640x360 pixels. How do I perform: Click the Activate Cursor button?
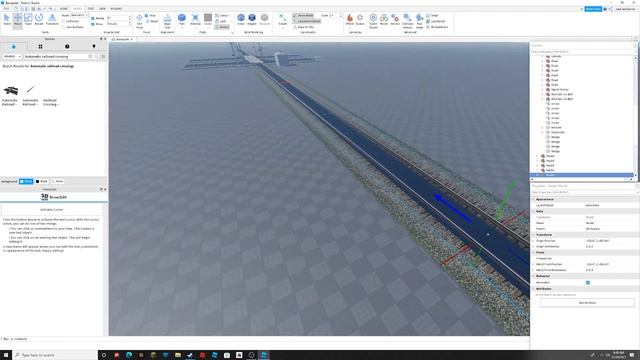point(52,209)
